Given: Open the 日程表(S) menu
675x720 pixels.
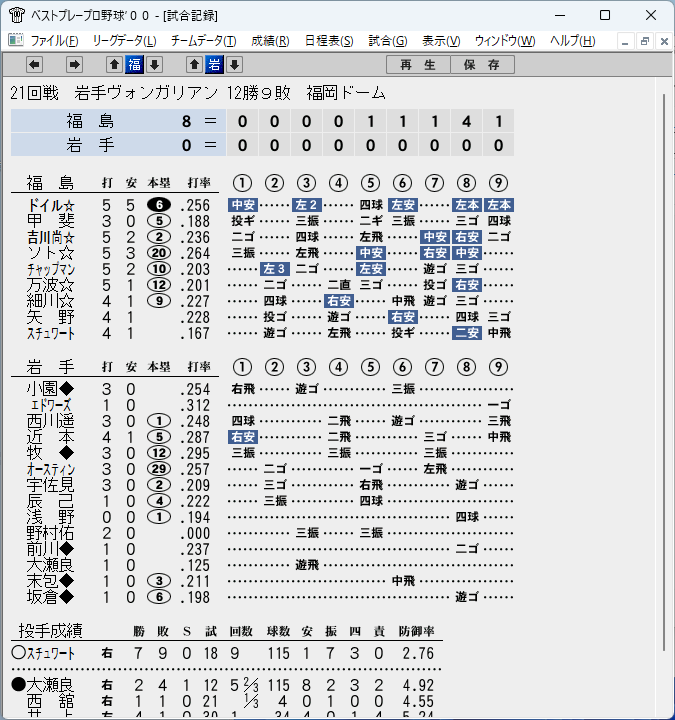Looking at the screenshot, I should click(329, 41).
